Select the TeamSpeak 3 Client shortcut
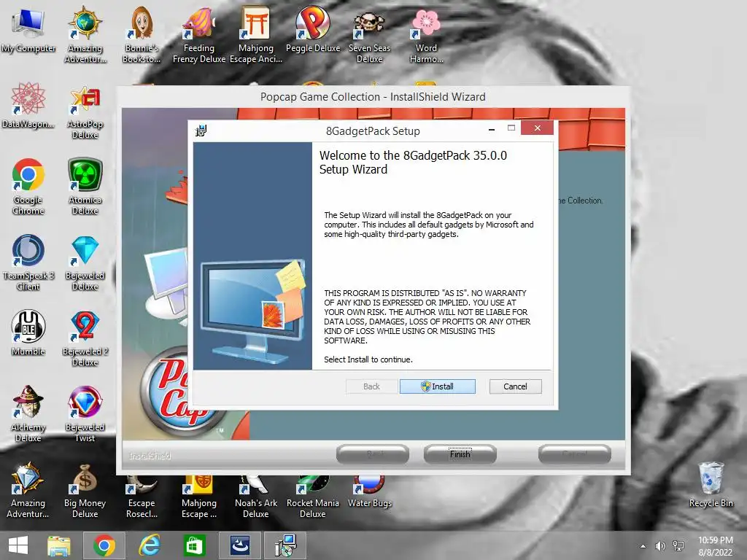This screenshot has height=560, width=747. [x=28, y=262]
